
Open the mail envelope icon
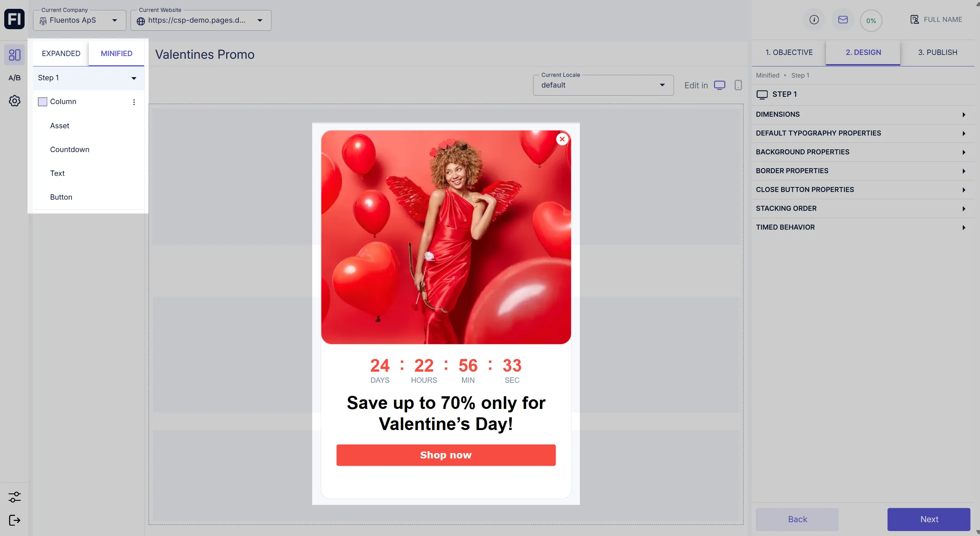click(843, 20)
